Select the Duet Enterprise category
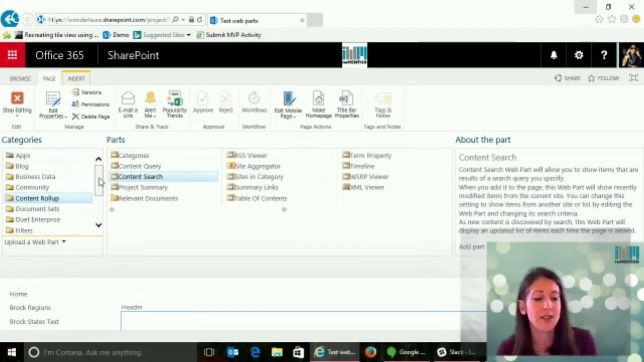 pos(38,220)
